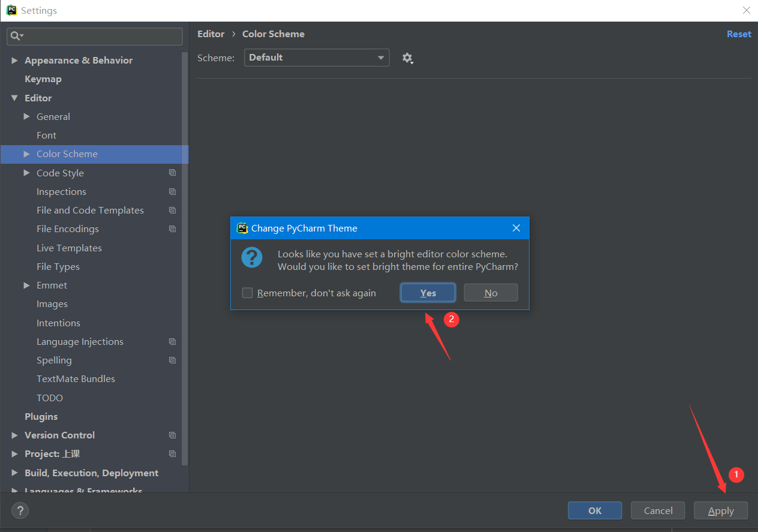
Task: Expand the Appearance & Behavior section
Action: (x=14, y=61)
